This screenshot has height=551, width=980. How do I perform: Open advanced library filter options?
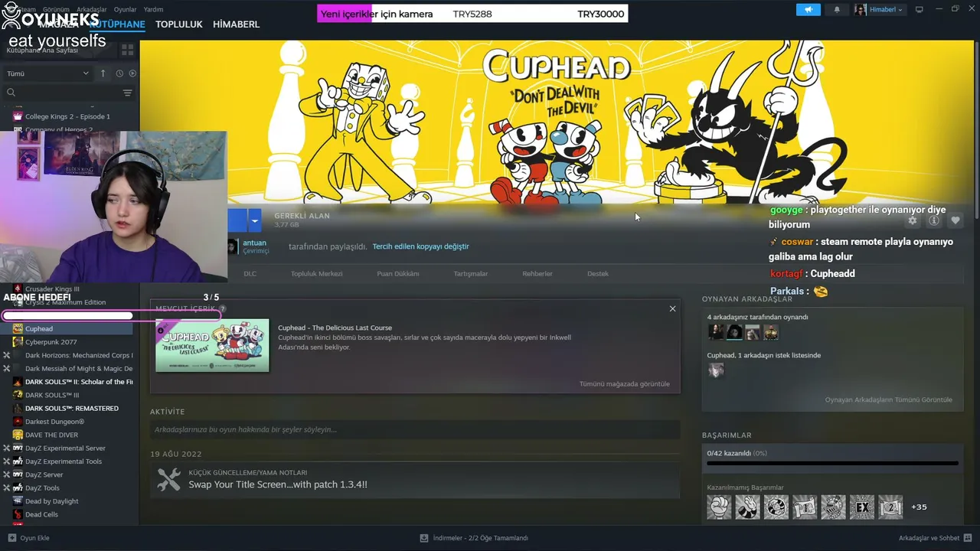tap(127, 93)
